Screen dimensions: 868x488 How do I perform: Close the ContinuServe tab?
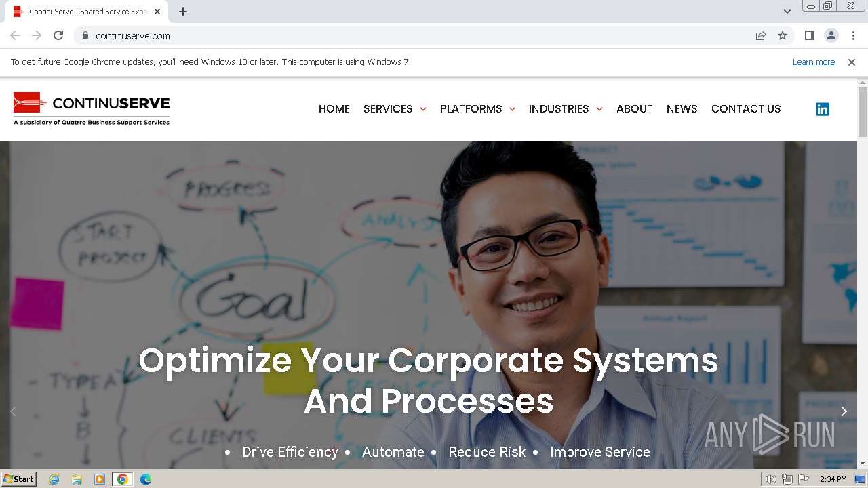(157, 12)
